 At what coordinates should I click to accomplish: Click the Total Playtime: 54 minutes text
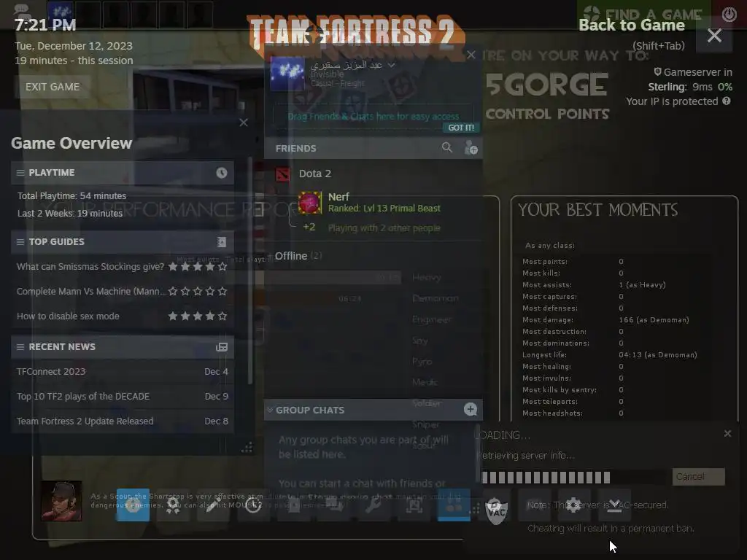click(x=72, y=196)
